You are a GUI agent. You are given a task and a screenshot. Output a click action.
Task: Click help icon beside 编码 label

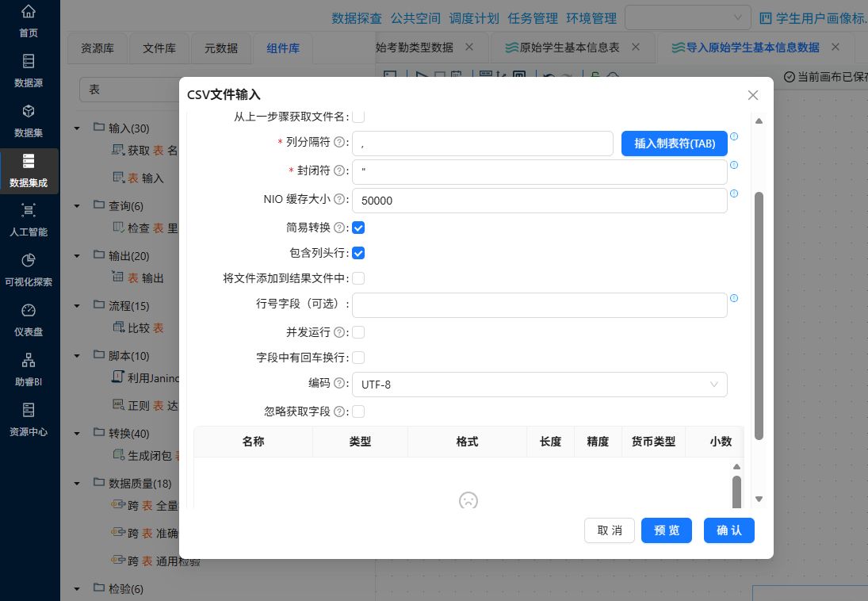pos(338,383)
